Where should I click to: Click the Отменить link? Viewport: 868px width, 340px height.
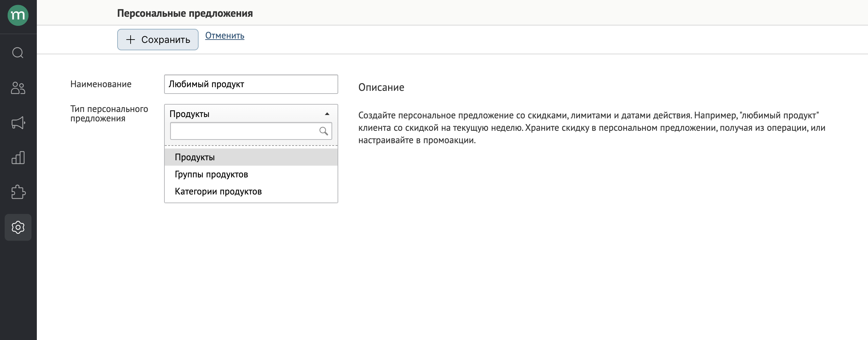click(225, 36)
